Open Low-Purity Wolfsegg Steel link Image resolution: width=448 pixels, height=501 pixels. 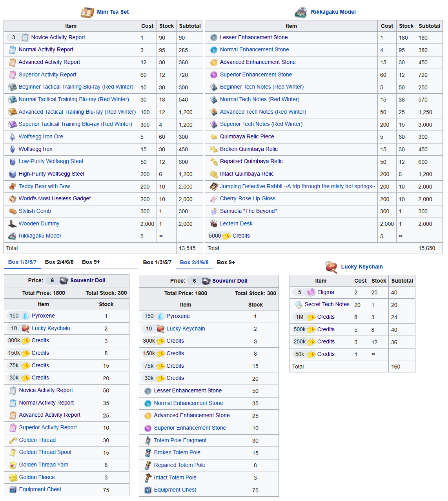pyautogui.click(x=51, y=162)
